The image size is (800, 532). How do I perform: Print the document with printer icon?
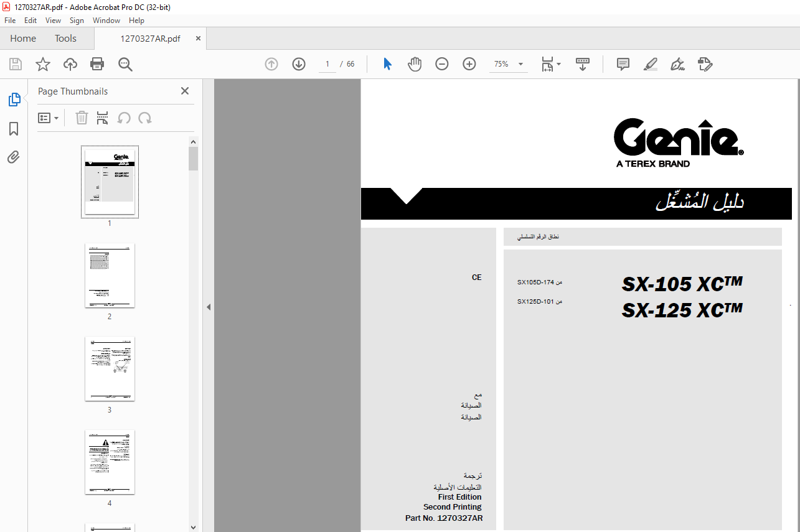97,64
